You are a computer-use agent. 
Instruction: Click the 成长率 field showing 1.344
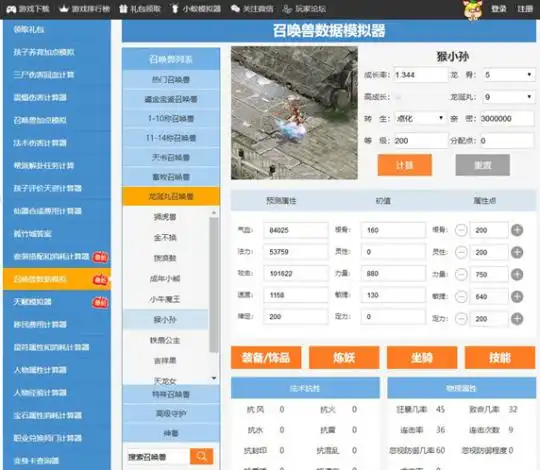pyautogui.click(x=420, y=75)
